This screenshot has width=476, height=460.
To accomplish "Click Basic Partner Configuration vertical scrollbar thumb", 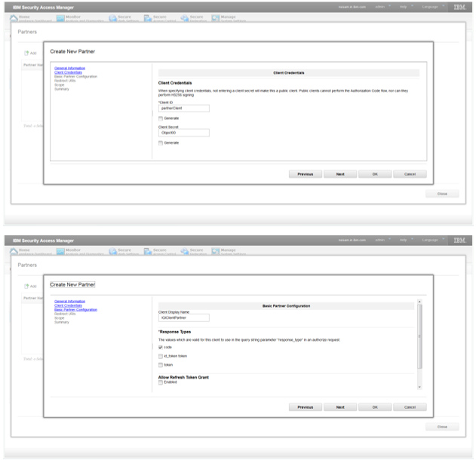I will (x=419, y=336).
